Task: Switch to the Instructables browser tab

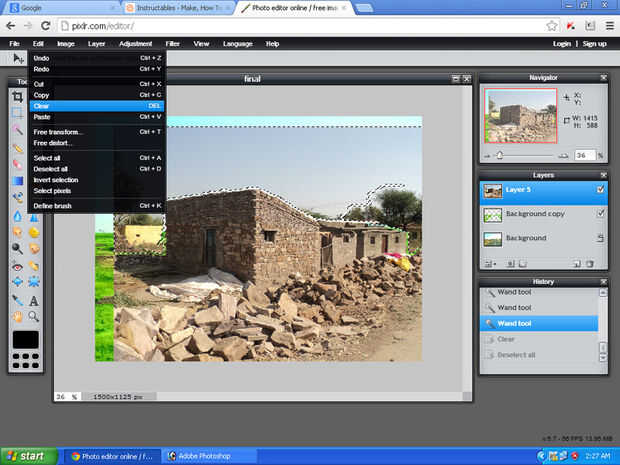Action: click(x=177, y=8)
